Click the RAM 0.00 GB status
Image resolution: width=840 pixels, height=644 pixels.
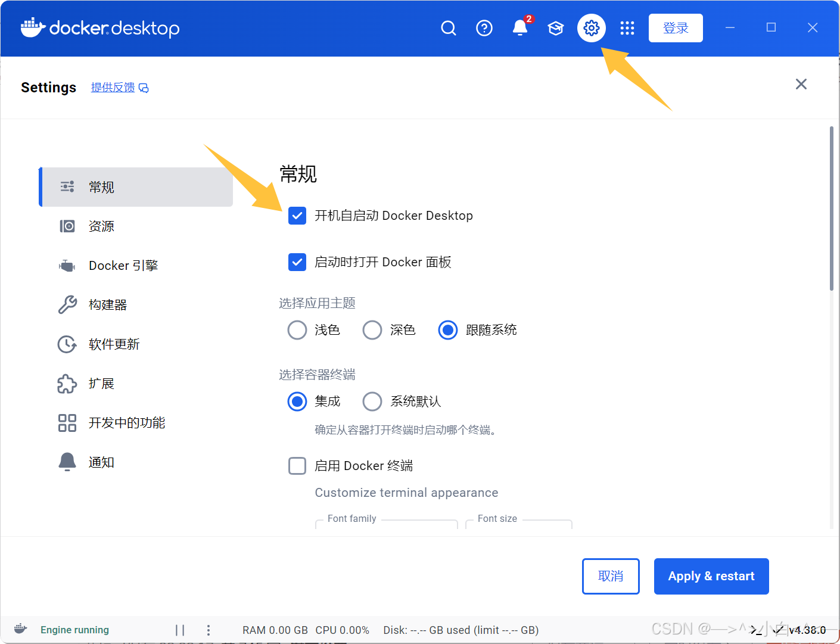coord(275,630)
